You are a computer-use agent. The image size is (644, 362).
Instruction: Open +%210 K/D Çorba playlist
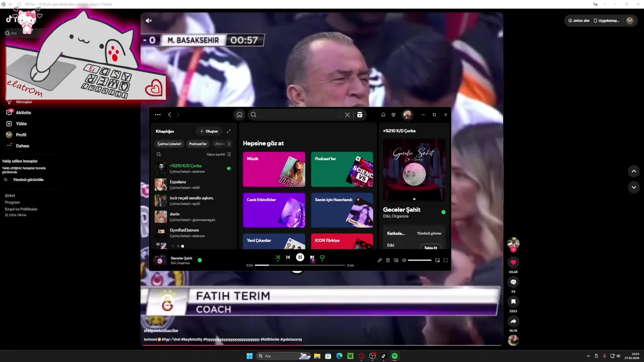[x=193, y=168]
